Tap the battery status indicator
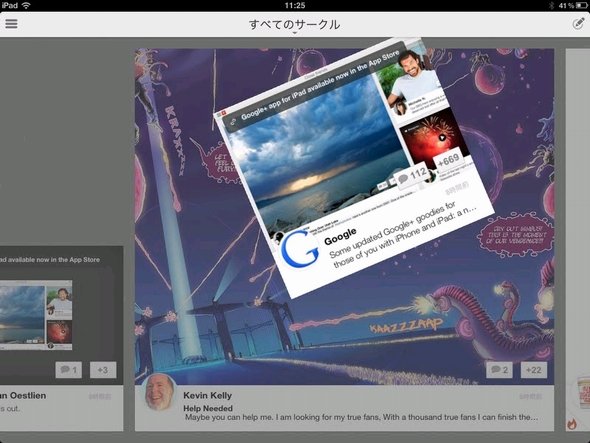This screenshot has width=590, height=443. pos(581,5)
